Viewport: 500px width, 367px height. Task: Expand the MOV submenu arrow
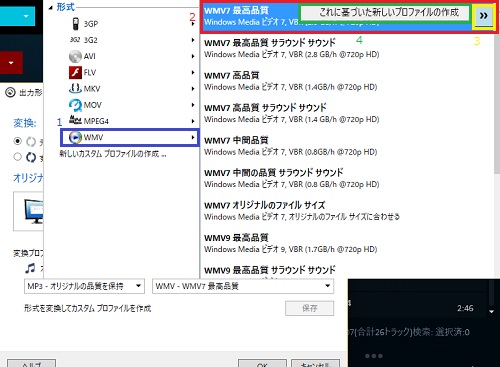coord(193,105)
